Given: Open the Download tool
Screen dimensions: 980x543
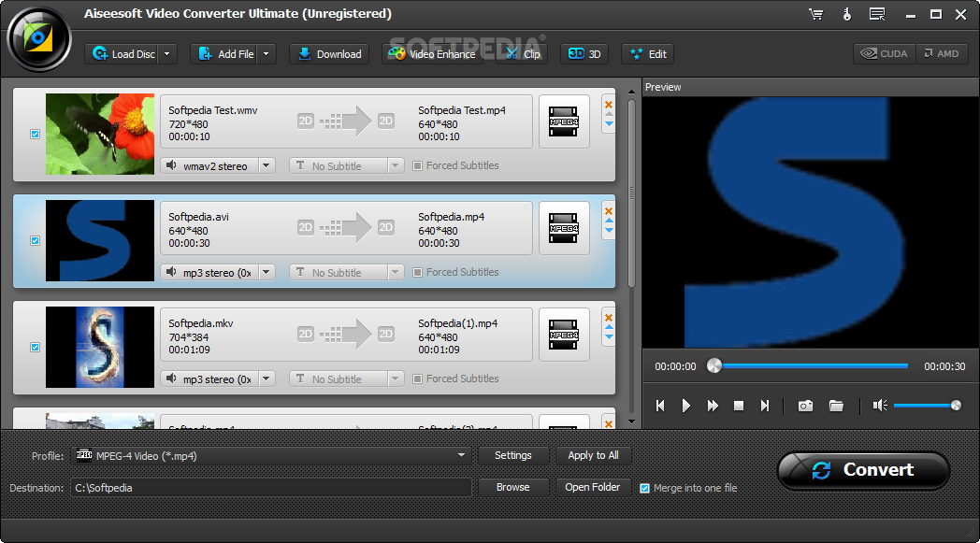Looking at the screenshot, I should tap(329, 53).
